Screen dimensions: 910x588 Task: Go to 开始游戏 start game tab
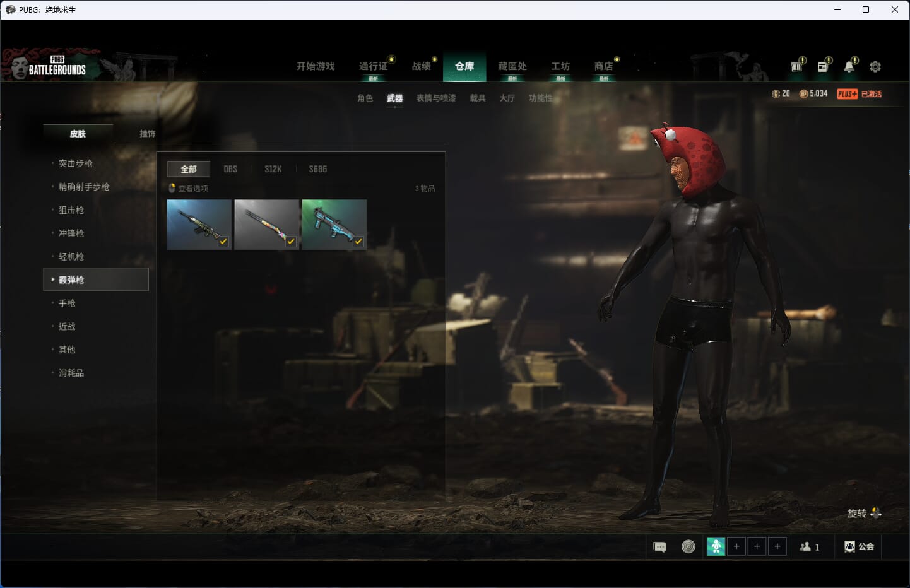316,66
